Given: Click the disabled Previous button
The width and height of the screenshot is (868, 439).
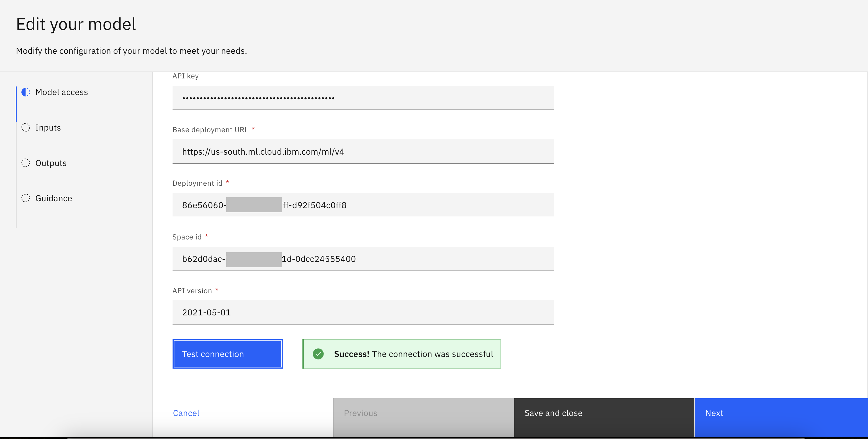Looking at the screenshot, I should [x=423, y=417].
